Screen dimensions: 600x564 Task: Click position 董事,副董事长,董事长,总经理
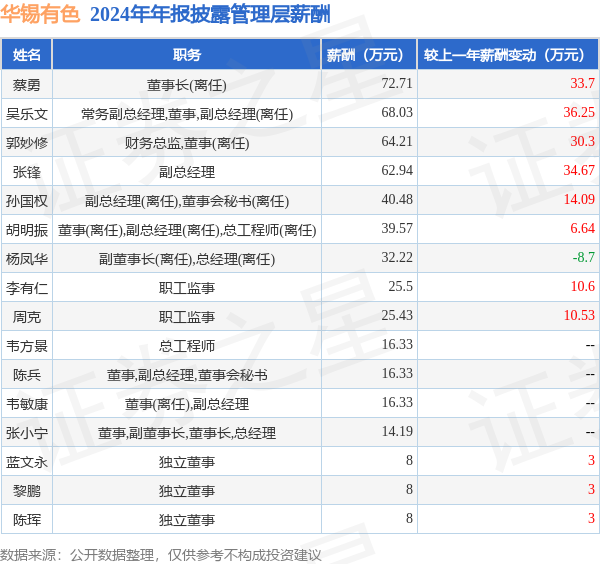(187, 434)
